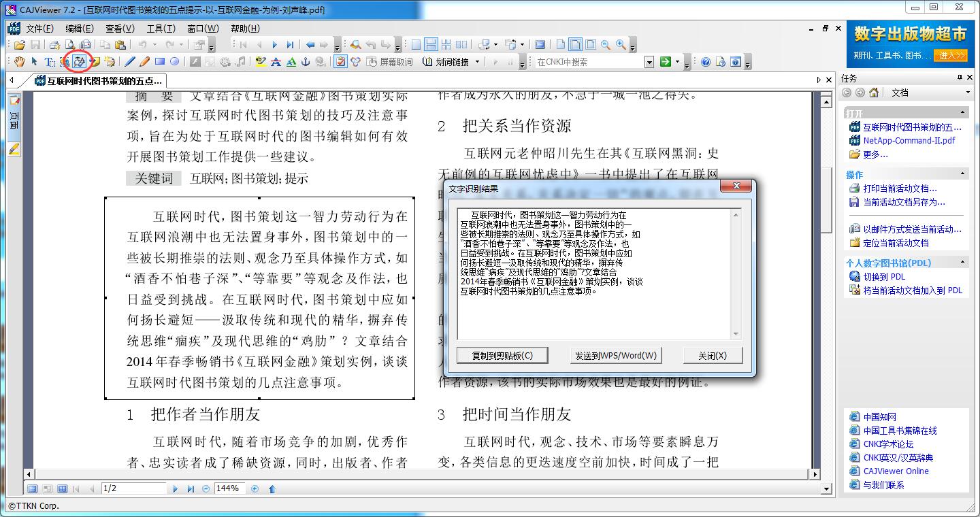This screenshot has height=517, width=980.
Task: Click the bottom bar plus zoom icon
Action: pos(255,488)
